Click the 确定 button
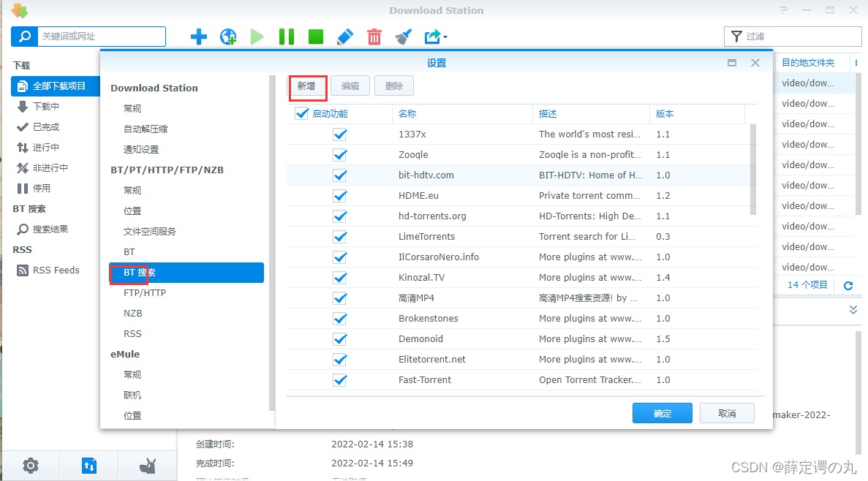Viewport: 868px width, 481px height. point(662,413)
